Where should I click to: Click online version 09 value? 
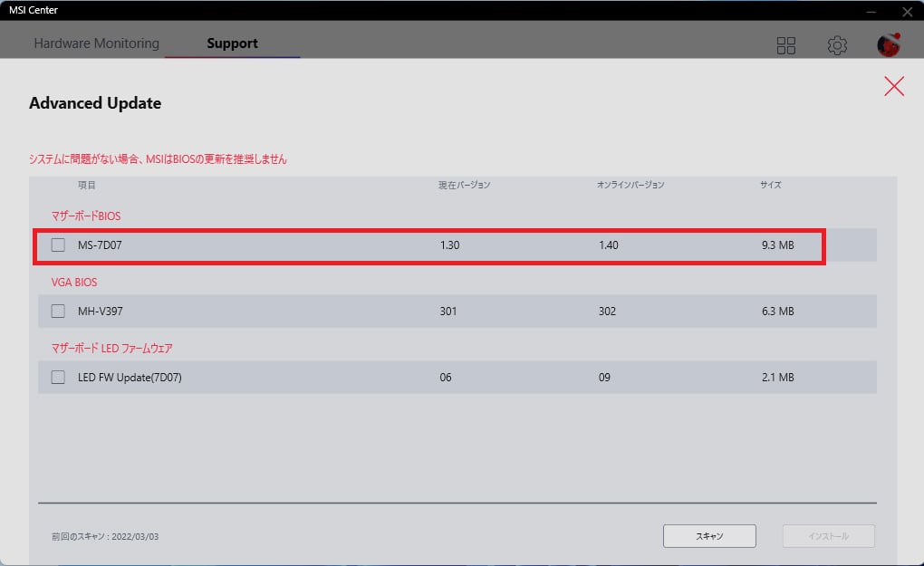click(x=604, y=377)
